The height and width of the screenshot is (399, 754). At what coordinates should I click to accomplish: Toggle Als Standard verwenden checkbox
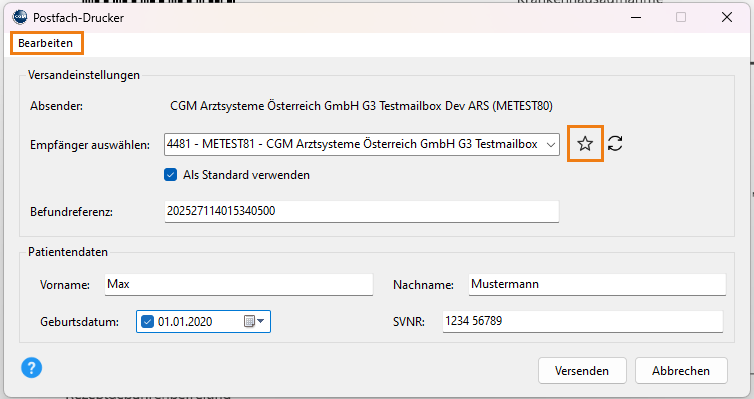[170, 175]
